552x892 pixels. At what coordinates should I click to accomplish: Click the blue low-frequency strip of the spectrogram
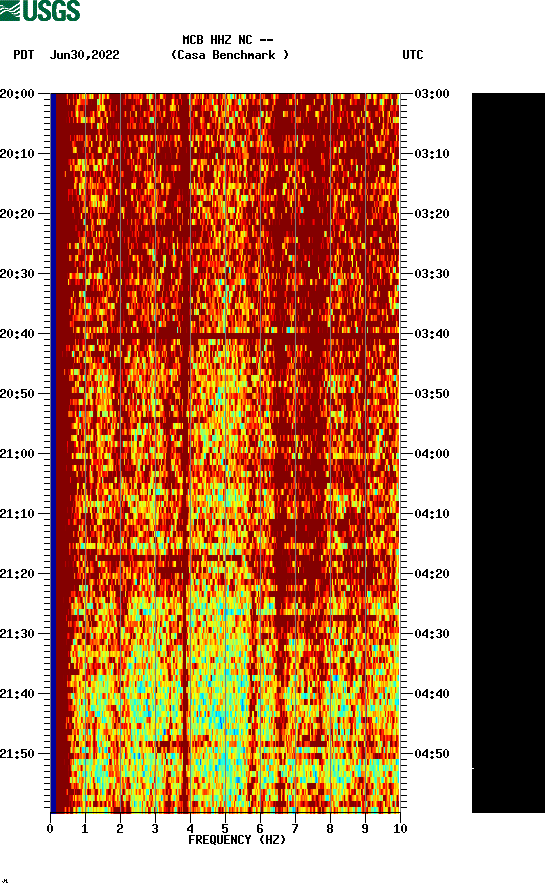click(x=53, y=453)
